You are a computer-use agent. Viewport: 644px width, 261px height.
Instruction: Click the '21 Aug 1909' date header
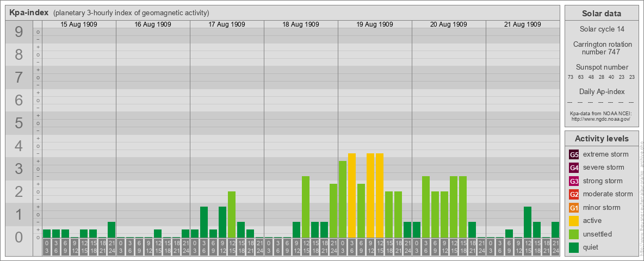[522, 24]
